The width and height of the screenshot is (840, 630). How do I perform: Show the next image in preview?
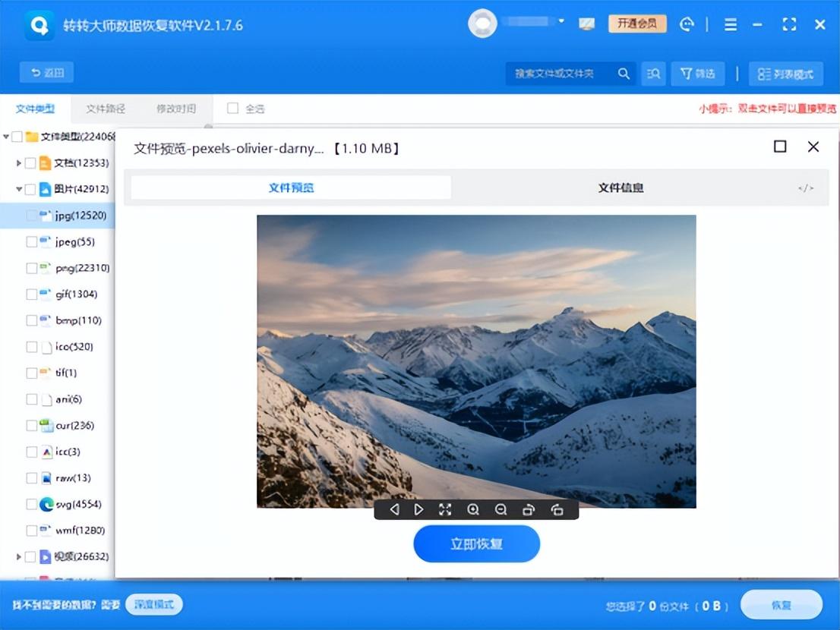(419, 509)
